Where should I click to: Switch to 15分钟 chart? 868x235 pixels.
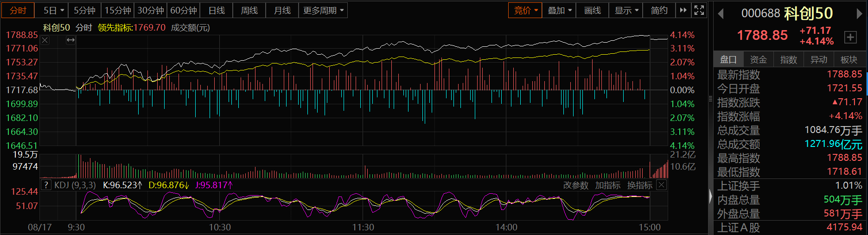coord(118,10)
